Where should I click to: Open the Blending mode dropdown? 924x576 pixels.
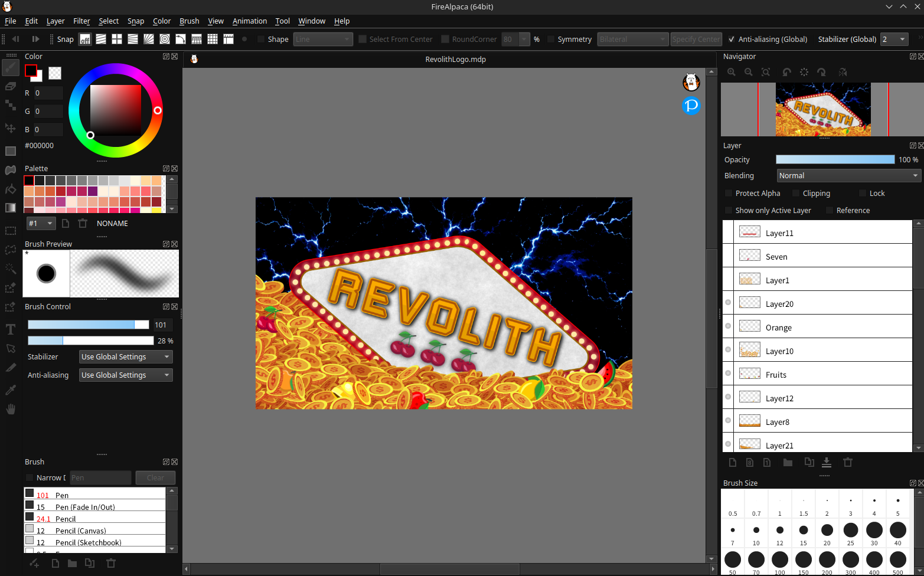(x=848, y=175)
